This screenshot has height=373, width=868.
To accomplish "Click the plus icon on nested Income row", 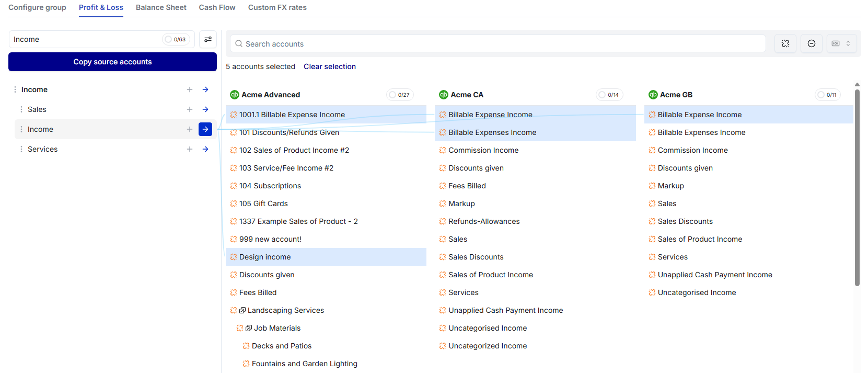I will pyautogui.click(x=190, y=129).
